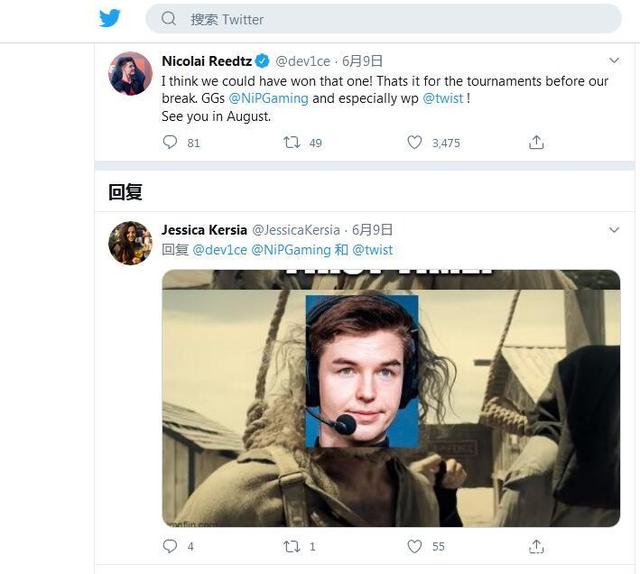Open Nicolai Reedtz profile picture
This screenshot has width=640, height=574.
coord(130,73)
